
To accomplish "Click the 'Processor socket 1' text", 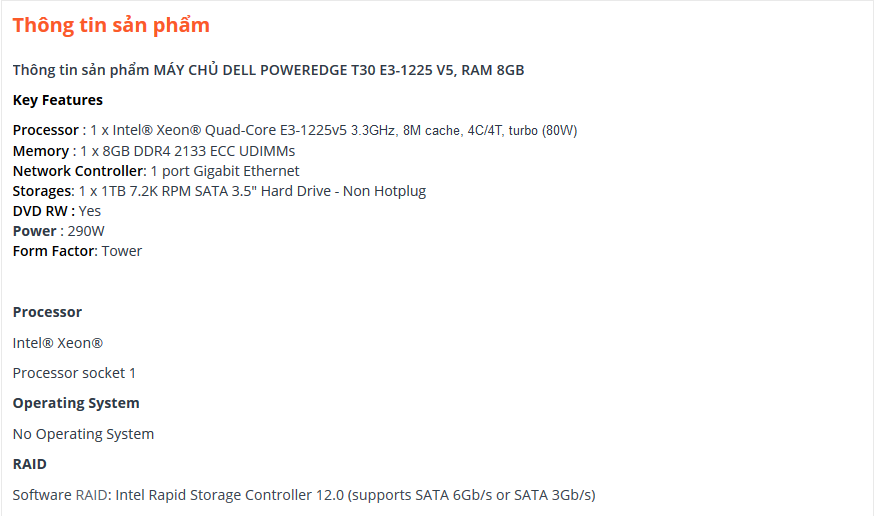I will tap(74, 373).
